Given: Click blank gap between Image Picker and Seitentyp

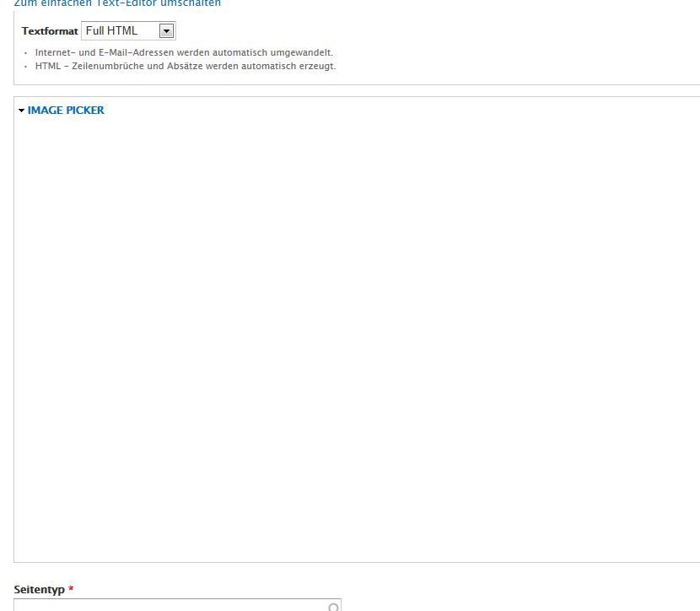Looking at the screenshot, I should 337,572.
